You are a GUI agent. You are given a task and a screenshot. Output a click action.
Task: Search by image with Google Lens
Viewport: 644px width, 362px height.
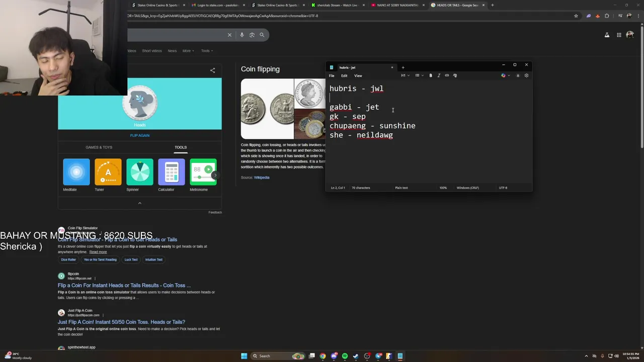pyautogui.click(x=252, y=35)
